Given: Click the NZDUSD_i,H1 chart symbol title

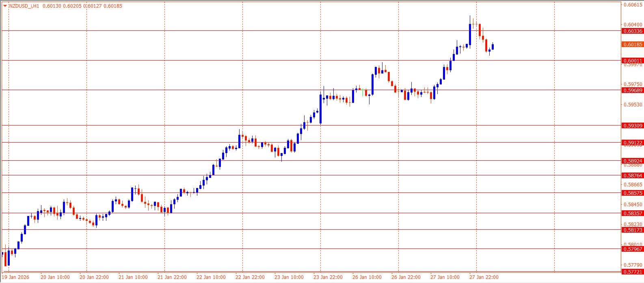Looking at the screenshot, I should (x=24, y=6).
